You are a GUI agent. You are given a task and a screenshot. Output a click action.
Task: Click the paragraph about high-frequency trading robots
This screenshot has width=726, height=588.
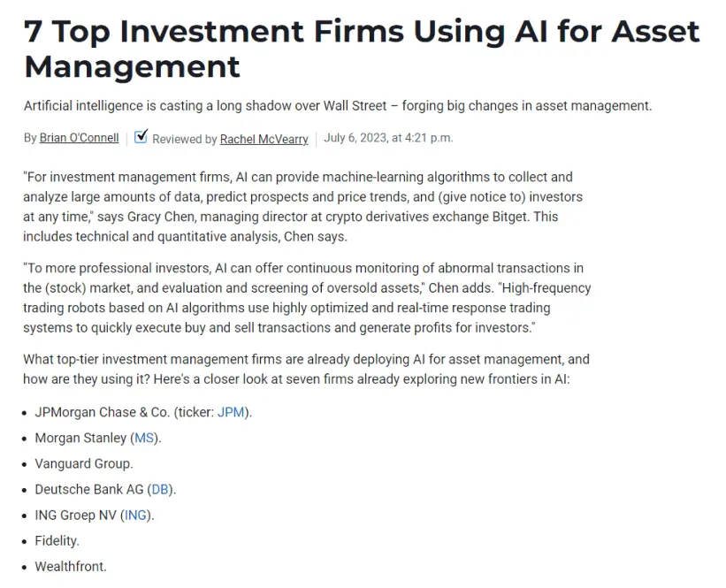pos(307,298)
